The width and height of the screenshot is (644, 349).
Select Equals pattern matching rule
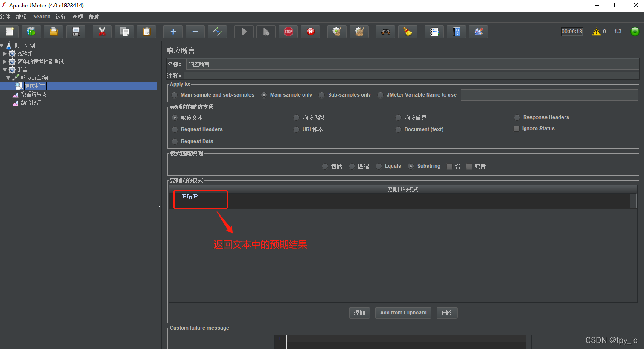tap(379, 166)
